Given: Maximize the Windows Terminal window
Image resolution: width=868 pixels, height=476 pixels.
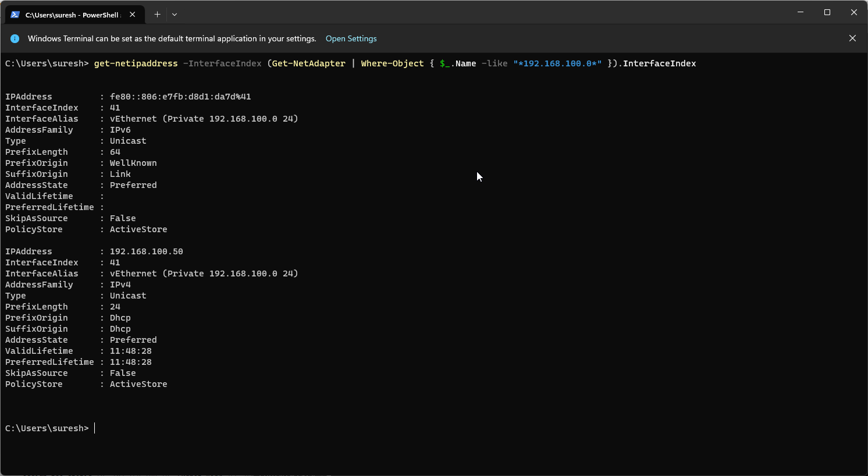Looking at the screenshot, I should coord(827,12).
